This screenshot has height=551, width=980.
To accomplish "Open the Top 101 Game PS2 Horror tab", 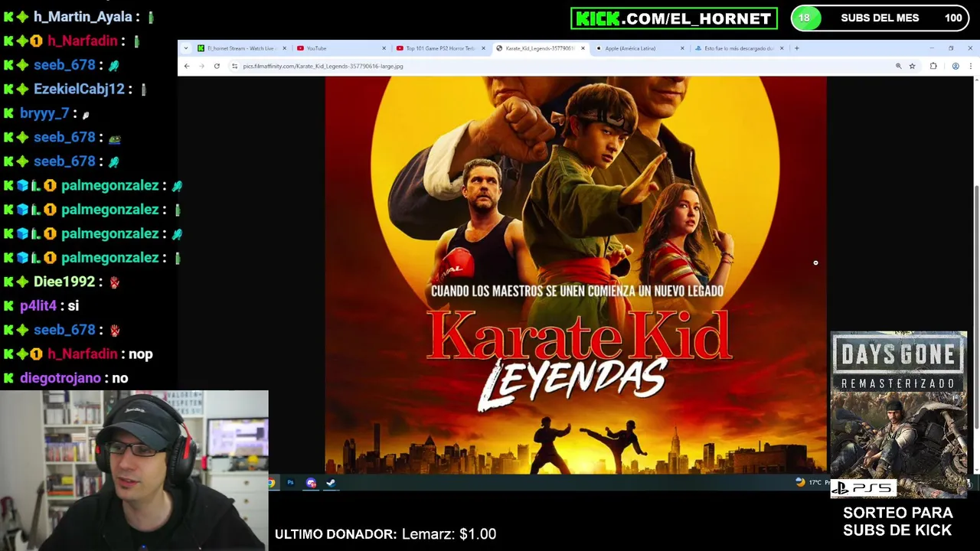I will coord(440,48).
